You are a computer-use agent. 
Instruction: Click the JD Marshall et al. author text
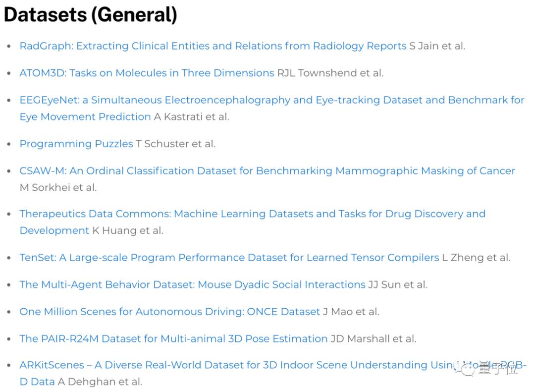pyautogui.click(x=374, y=338)
